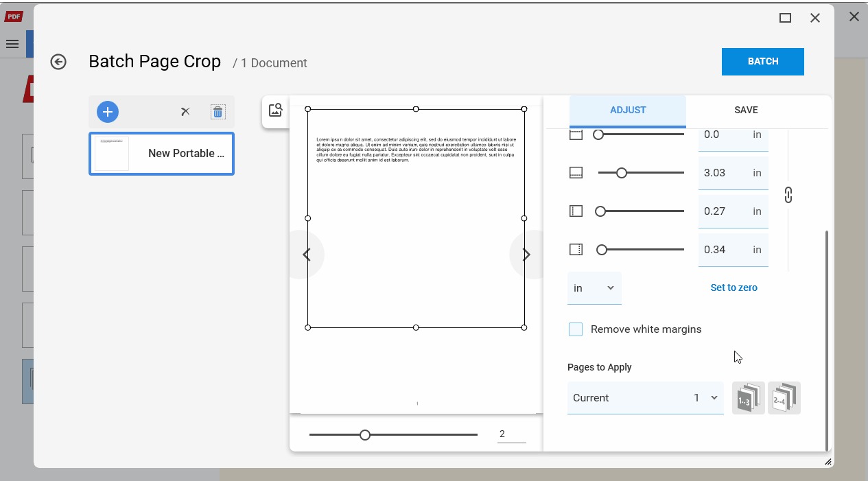The width and height of the screenshot is (868, 481).
Task: Apply to odd pages 1-3 icon
Action: 749,398
